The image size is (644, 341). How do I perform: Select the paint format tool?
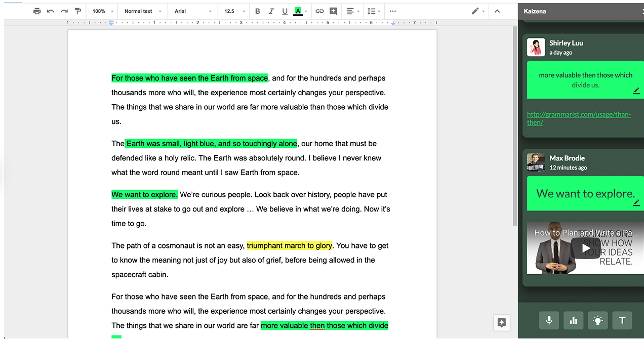click(x=77, y=11)
